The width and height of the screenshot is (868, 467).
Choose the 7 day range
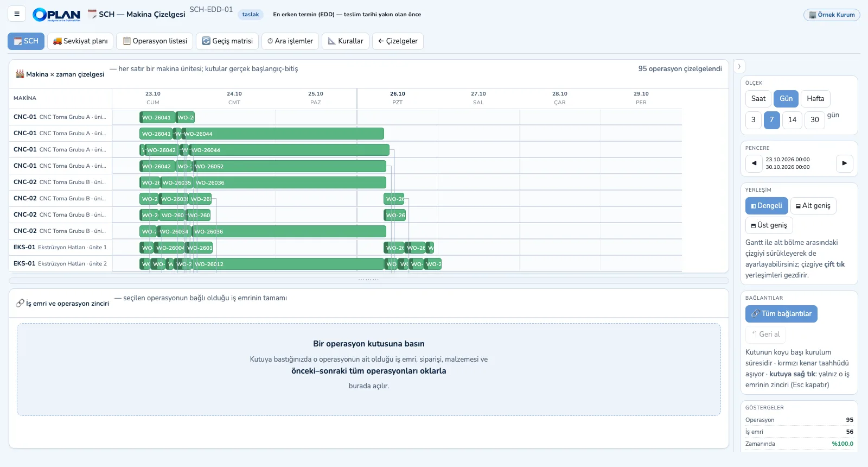(x=771, y=120)
